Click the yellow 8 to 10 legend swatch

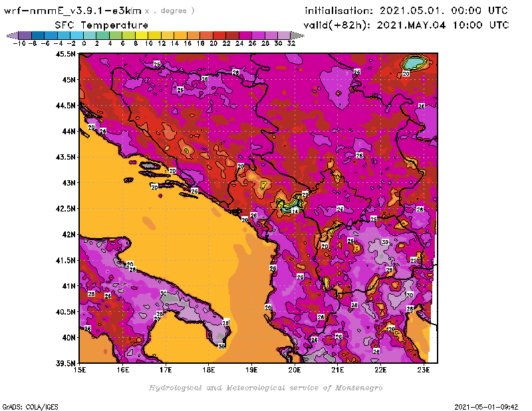142,35
